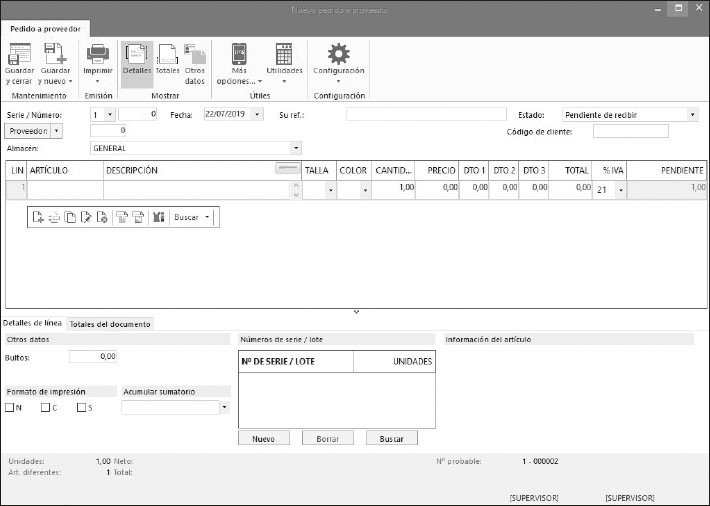The height and width of the screenshot is (506, 710).
Task: Enable the N print format checkbox
Action: coord(10,407)
